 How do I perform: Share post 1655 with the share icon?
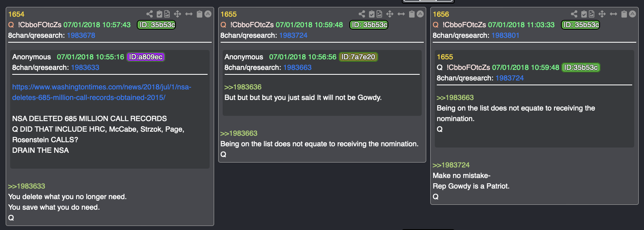(x=362, y=14)
